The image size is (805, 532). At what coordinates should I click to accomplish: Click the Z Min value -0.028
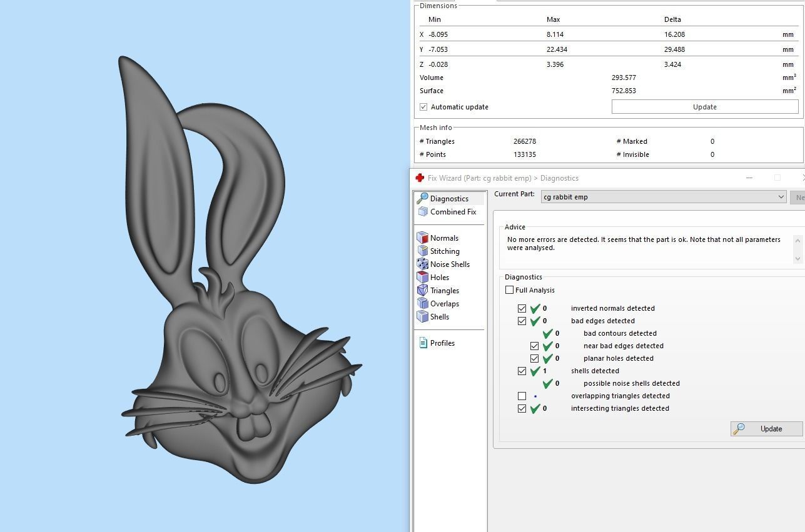pyautogui.click(x=438, y=64)
